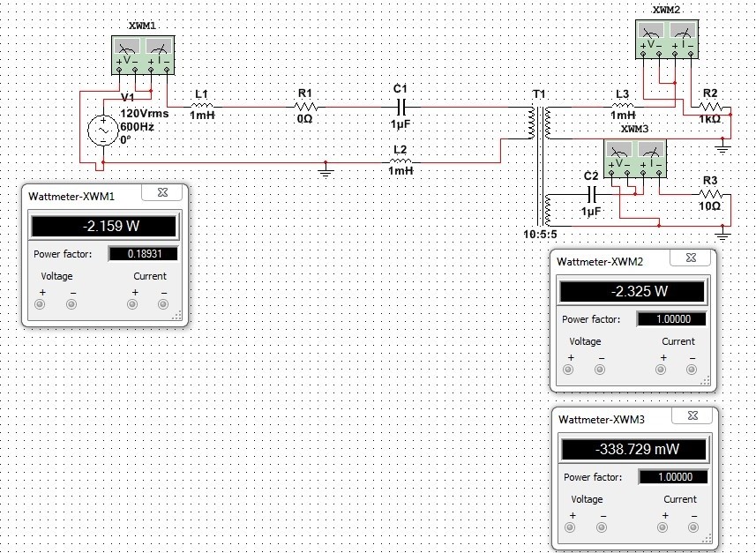Click Voltage minus terminal in Wattmeter-XWM1
Screen dimensions: 756x553
tap(71, 304)
